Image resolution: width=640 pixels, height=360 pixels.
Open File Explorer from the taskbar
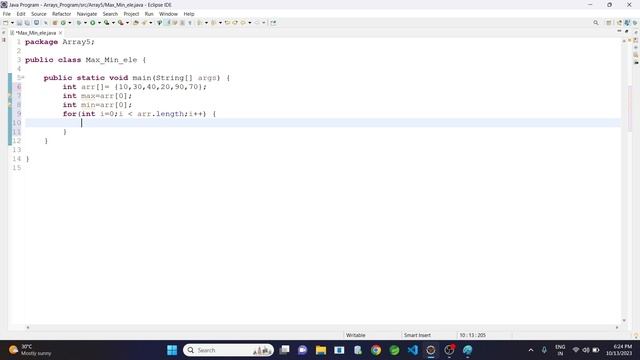point(321,350)
